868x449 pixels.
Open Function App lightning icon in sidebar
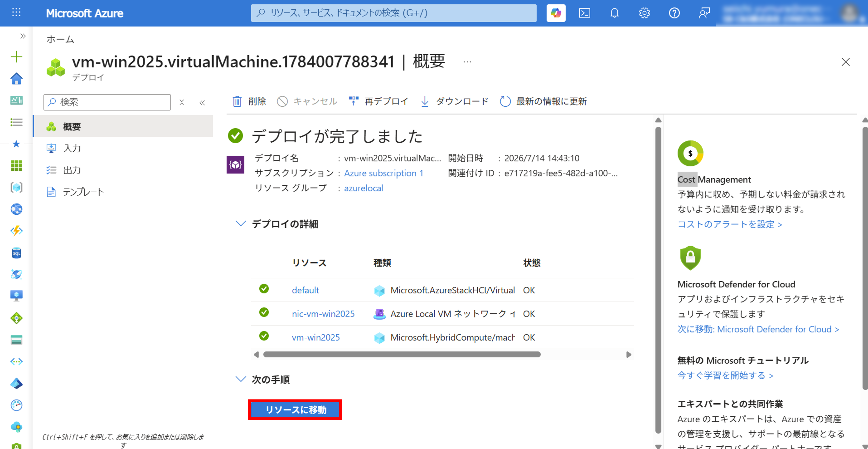16,231
